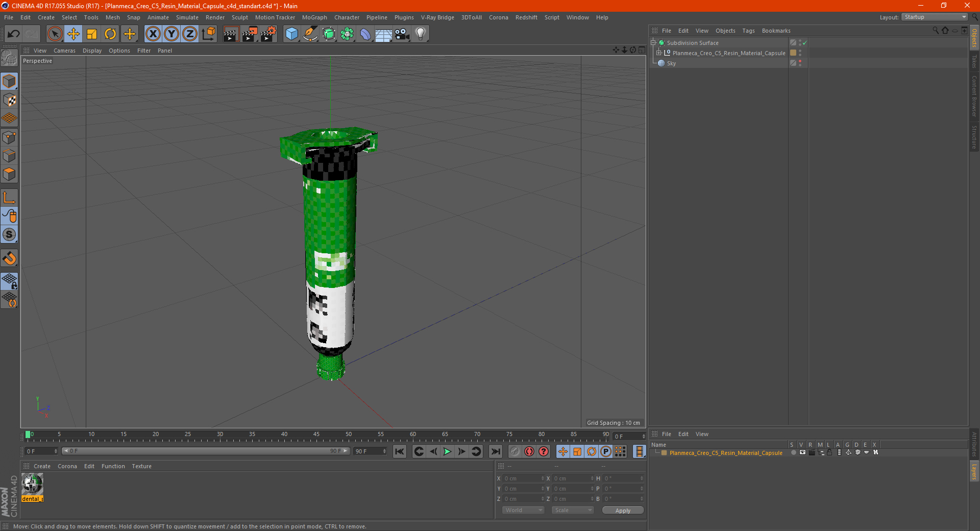Screen dimensions: 980x531
Task: Click the Enable Axis L-shaped icon
Action: coord(9,198)
